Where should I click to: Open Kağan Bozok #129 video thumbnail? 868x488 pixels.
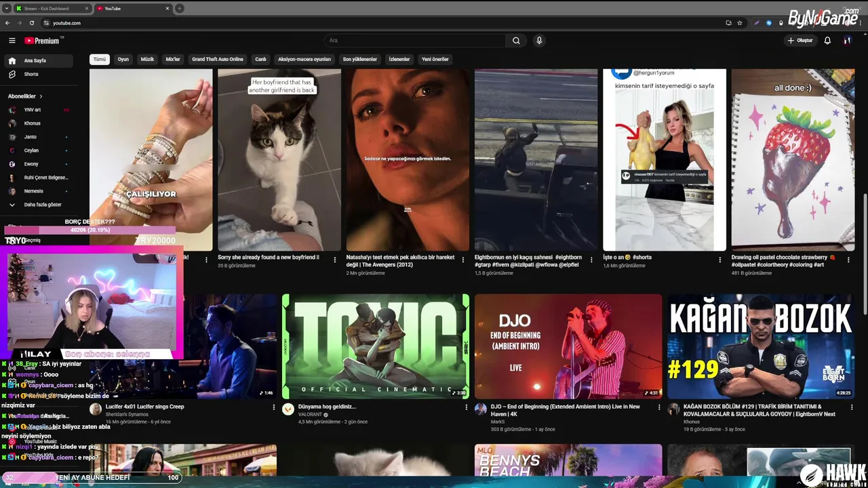(x=761, y=346)
